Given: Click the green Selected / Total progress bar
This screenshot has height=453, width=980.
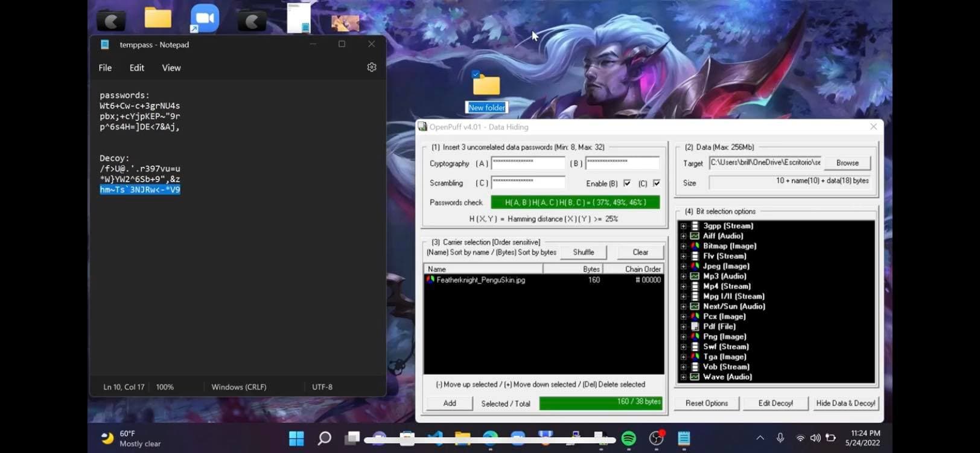Looking at the screenshot, I should (600, 403).
